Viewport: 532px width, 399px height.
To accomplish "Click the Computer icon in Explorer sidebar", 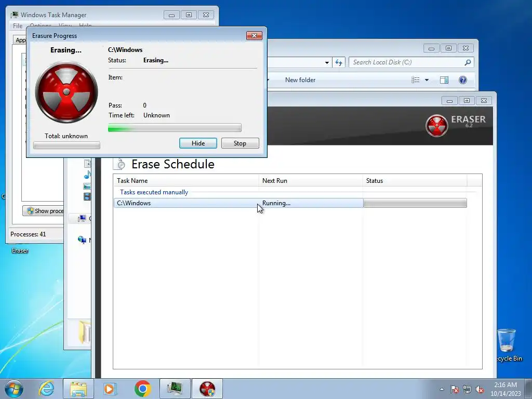I will click(82, 219).
